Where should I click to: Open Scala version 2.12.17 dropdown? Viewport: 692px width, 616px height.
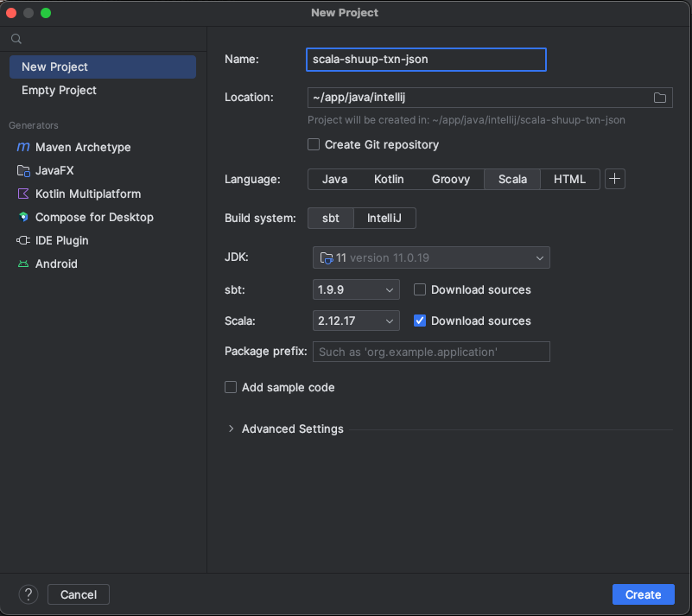point(356,321)
